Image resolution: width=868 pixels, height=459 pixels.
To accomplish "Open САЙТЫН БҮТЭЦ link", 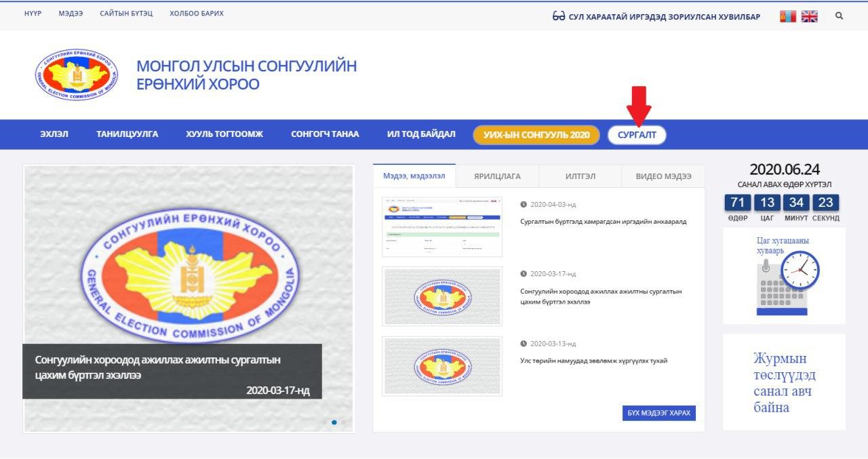I will tap(126, 14).
